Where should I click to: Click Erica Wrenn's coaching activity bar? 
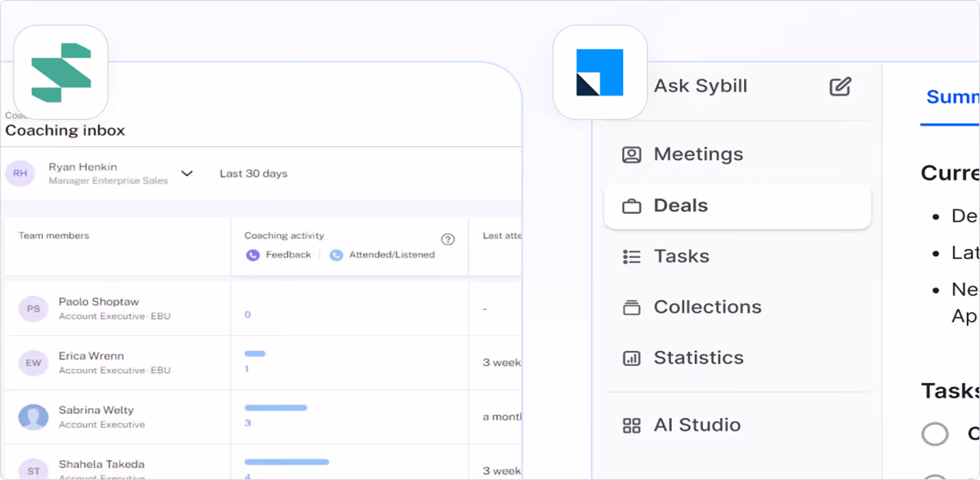(x=255, y=353)
